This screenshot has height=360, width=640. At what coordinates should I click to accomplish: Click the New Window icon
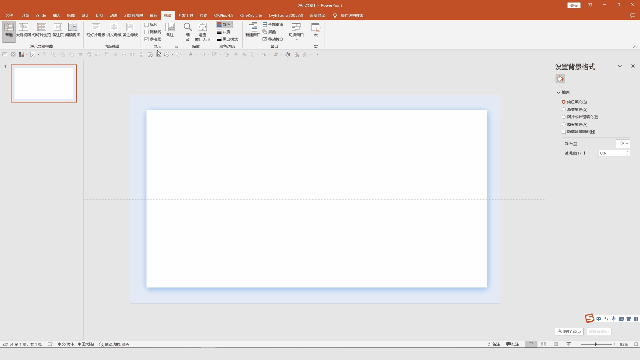253,30
